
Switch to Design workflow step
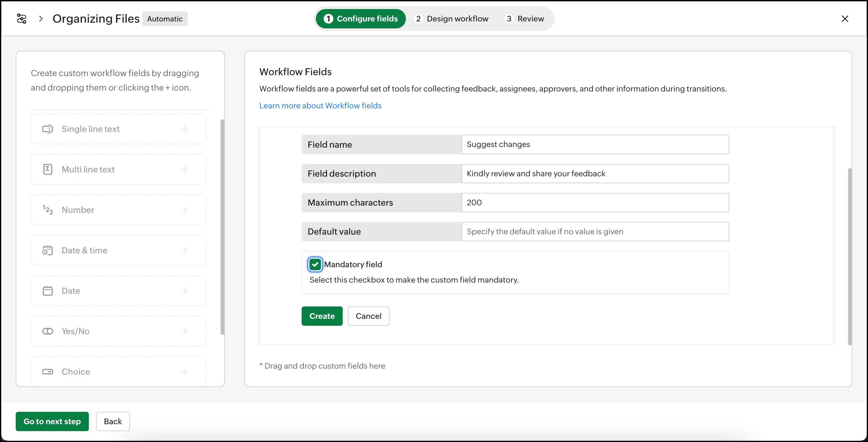click(452, 18)
